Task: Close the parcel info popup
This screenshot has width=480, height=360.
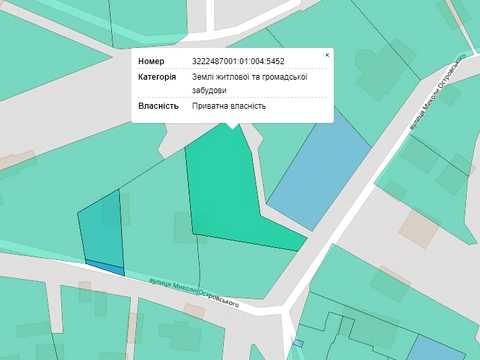Action: tap(327, 55)
